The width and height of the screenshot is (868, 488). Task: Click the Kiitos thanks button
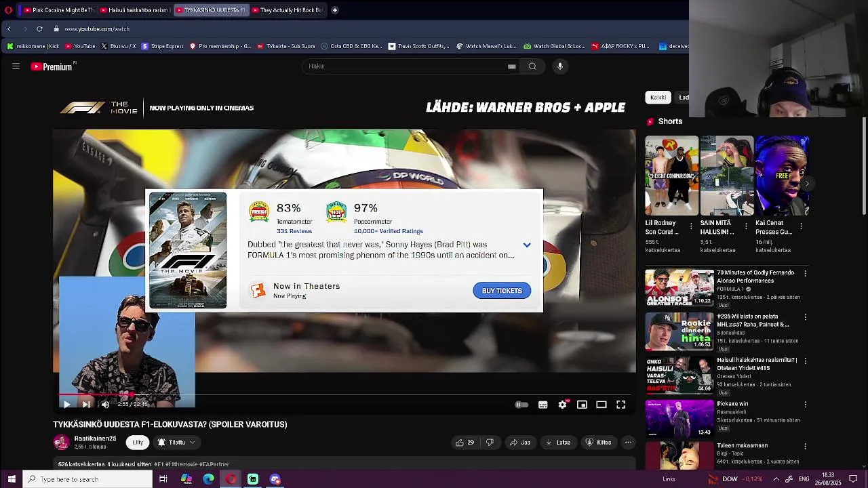[599, 443]
